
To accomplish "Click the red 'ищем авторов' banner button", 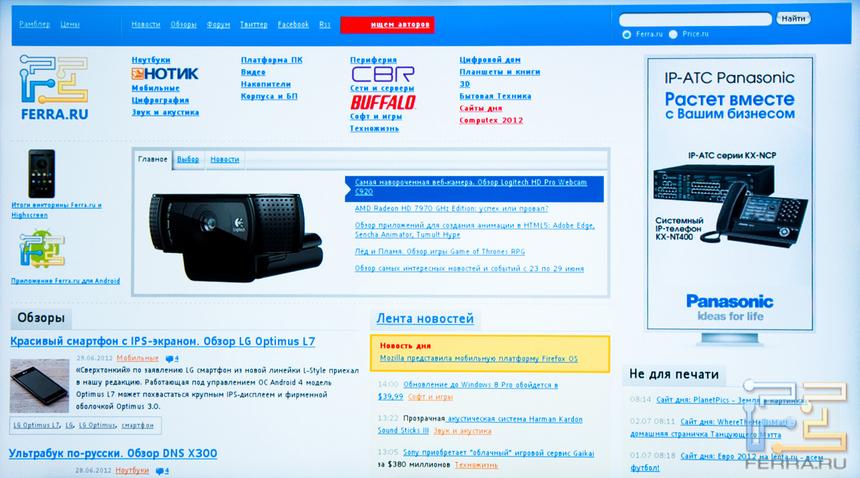I will tap(387, 25).
